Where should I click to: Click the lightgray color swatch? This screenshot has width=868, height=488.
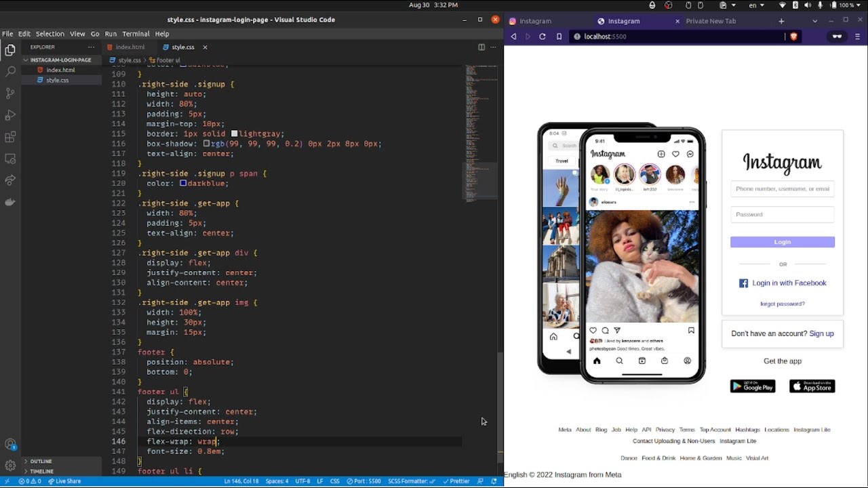point(235,134)
